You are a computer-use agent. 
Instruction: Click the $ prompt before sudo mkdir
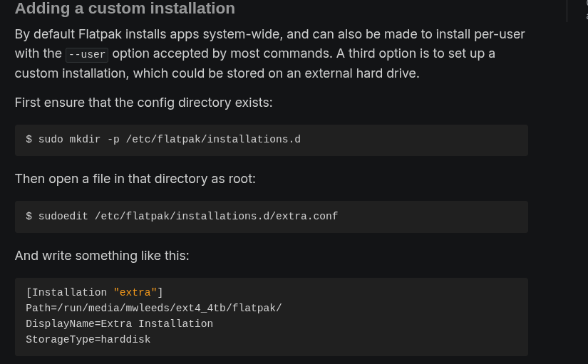[x=29, y=140]
